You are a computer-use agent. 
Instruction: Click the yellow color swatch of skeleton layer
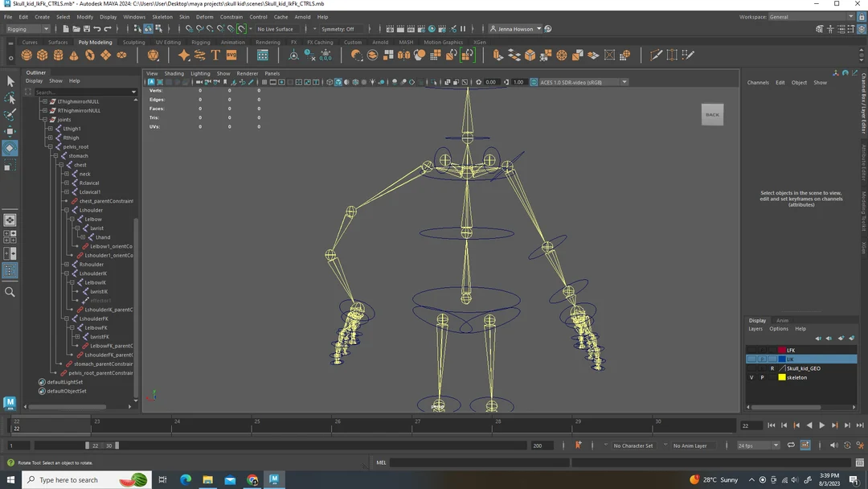tap(781, 377)
